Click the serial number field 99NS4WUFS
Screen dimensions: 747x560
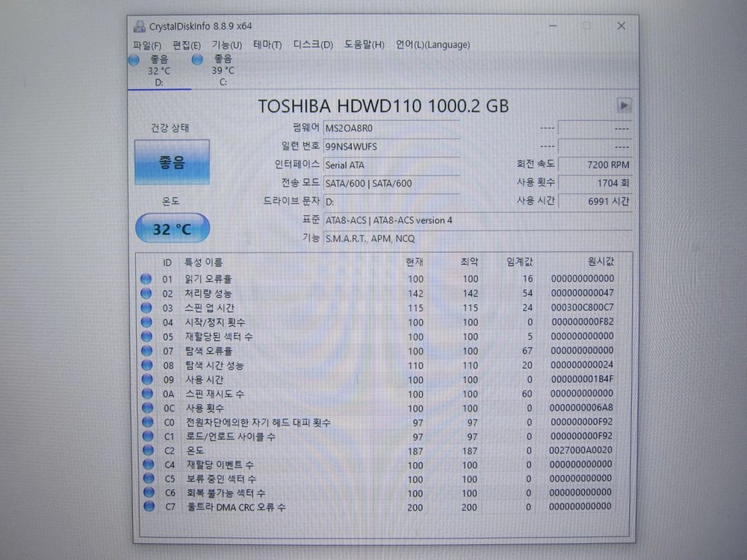[x=391, y=146]
